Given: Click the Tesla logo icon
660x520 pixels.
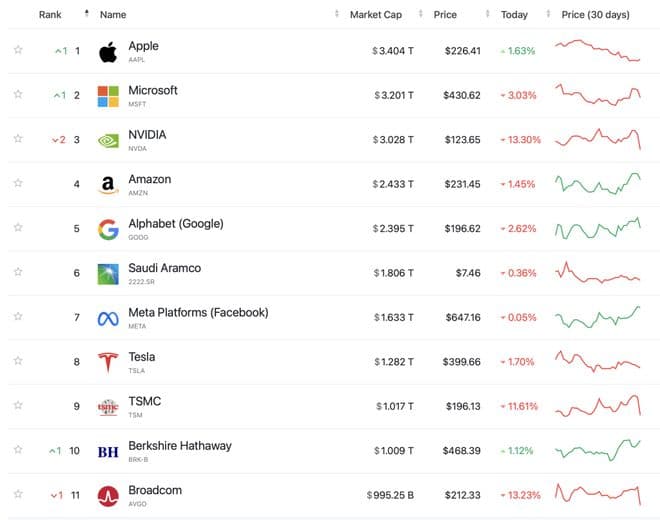Looking at the screenshot, I should [108, 362].
